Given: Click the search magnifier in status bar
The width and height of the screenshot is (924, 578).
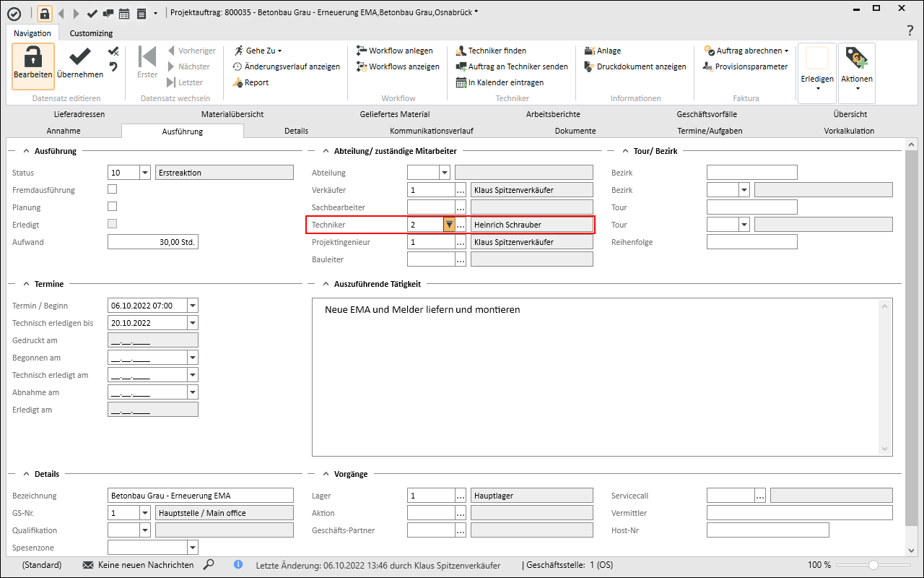Looking at the screenshot, I should [209, 564].
